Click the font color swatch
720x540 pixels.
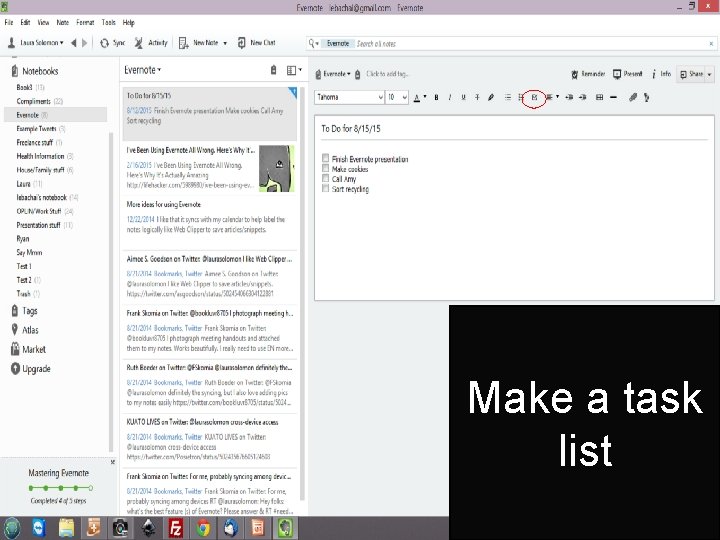(x=417, y=97)
